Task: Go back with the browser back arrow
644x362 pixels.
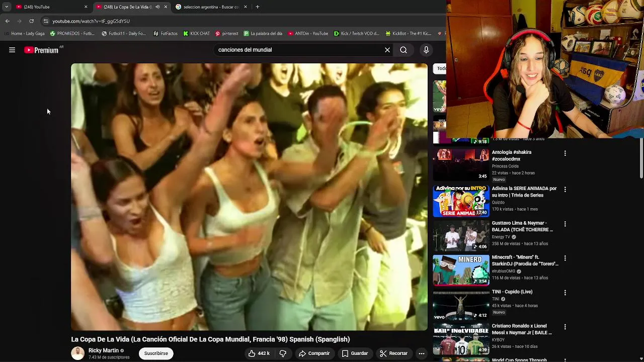Action: click(x=8, y=21)
